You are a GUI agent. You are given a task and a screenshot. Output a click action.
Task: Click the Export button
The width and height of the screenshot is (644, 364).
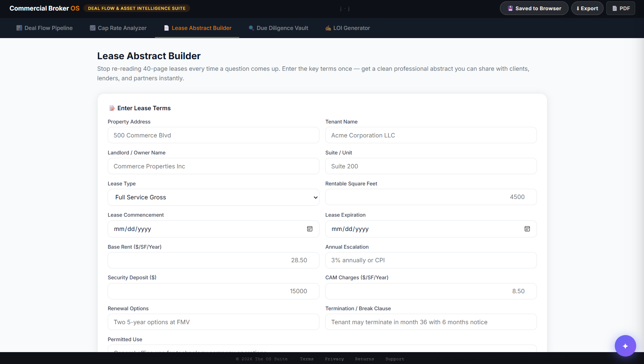pos(587,8)
